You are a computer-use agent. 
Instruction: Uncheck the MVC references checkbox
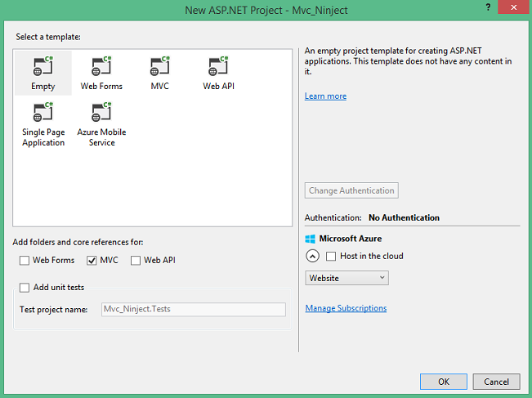pos(92,261)
